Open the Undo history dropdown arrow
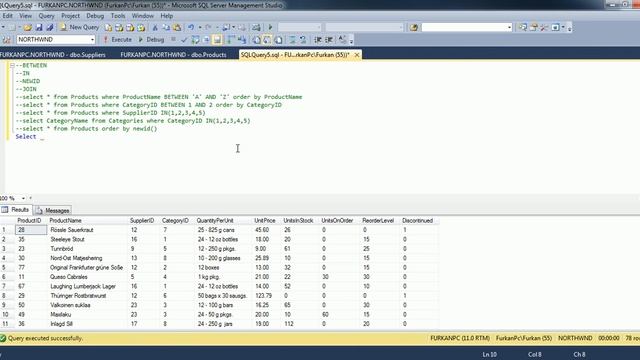Viewport: 640px width, 360px height. click(200, 27)
